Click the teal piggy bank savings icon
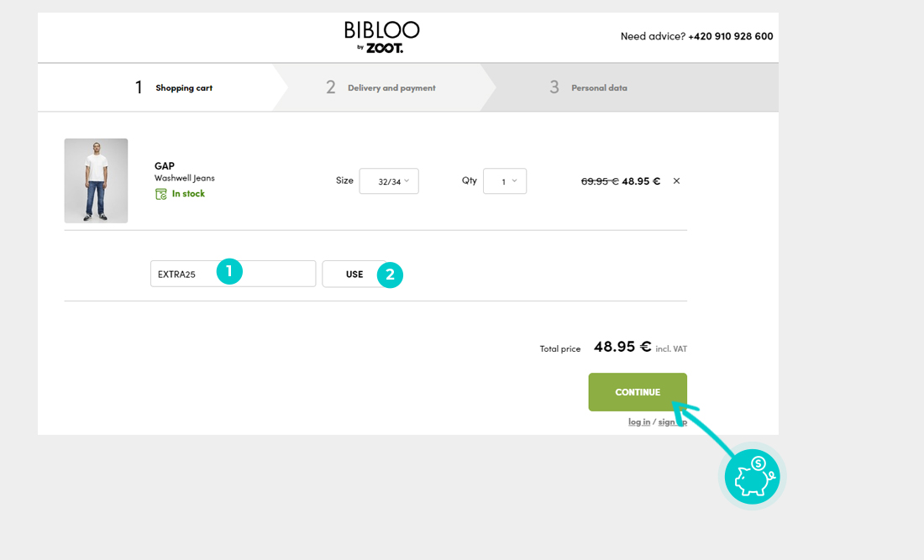Viewport: 924px width, 560px height. point(753,476)
